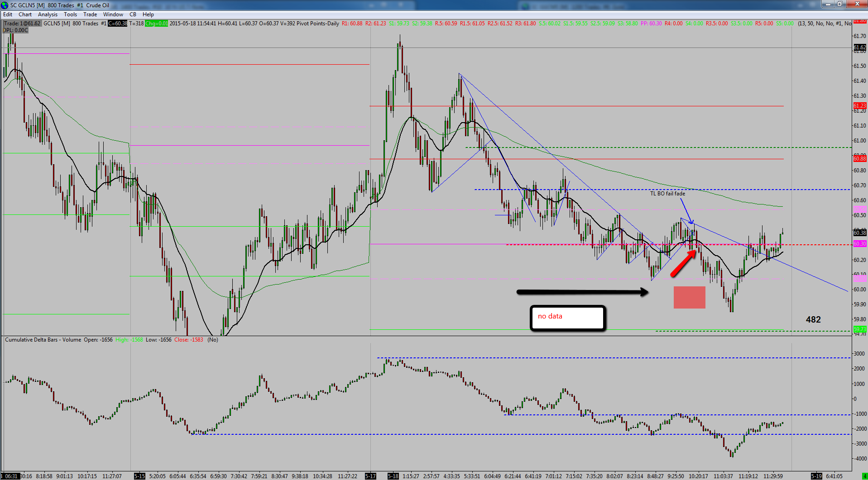Click the green 'Chg=0.01' change value
The height and width of the screenshot is (480, 868).
(x=156, y=24)
